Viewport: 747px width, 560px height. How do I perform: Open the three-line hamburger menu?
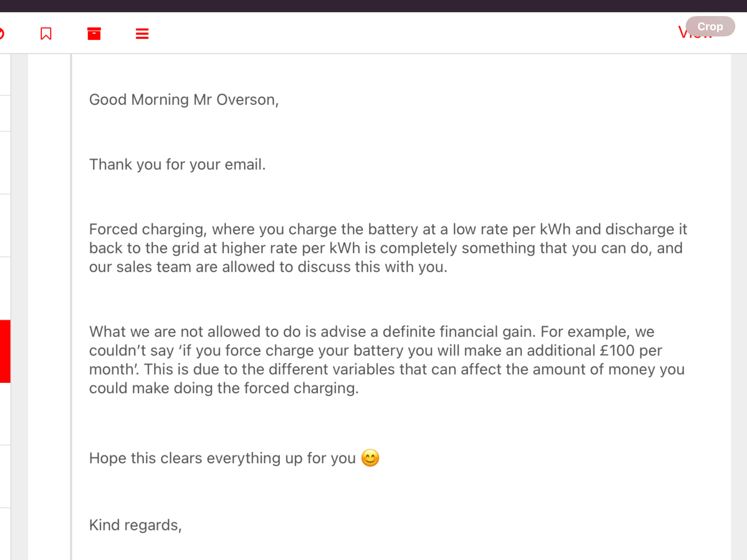[x=142, y=34]
